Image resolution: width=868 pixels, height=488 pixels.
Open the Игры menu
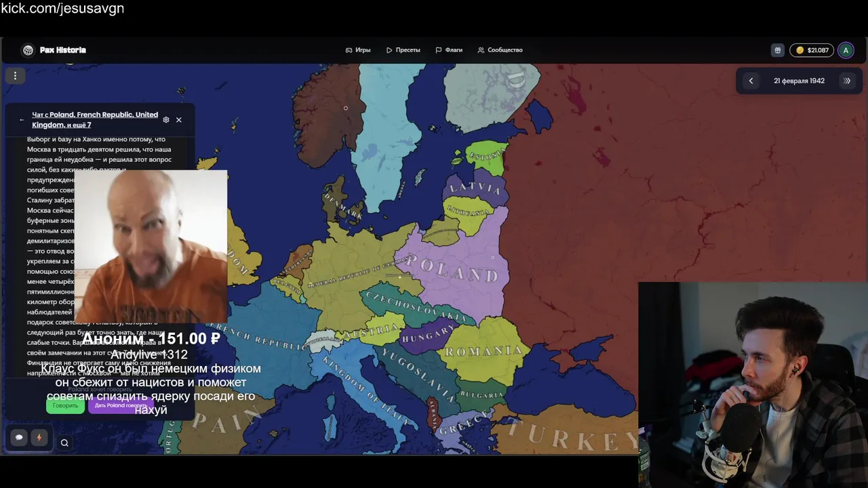[358, 50]
